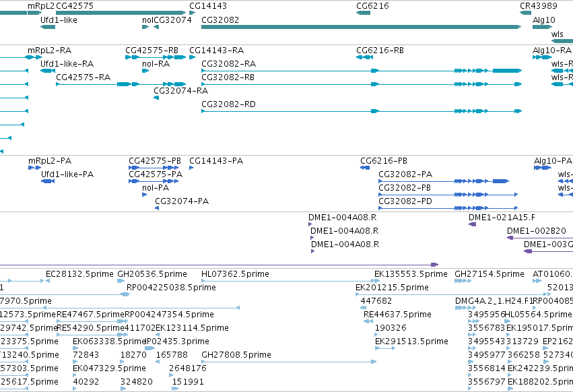The width and height of the screenshot is (573, 392).
Task: Select protein CG32074-PA
Action: 157,208
